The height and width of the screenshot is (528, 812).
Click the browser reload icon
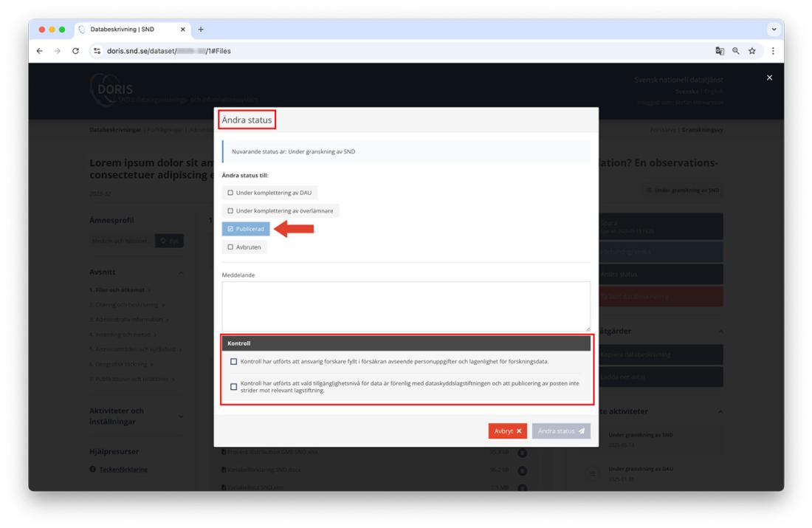75,51
